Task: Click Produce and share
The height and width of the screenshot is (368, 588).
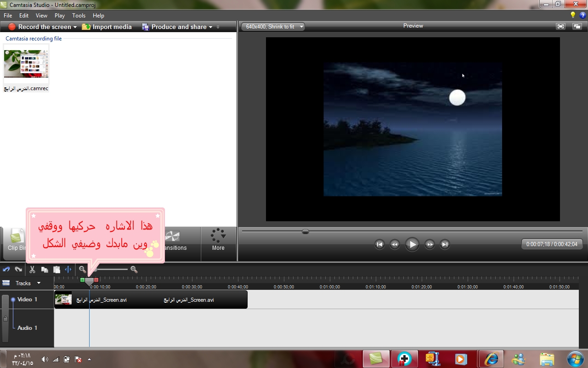Action: [x=174, y=27]
